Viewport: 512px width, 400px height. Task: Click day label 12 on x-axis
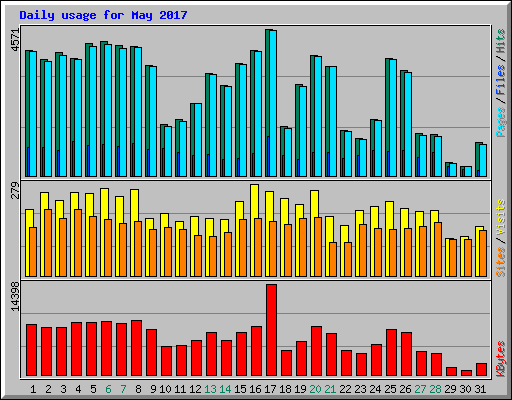pyautogui.click(x=195, y=389)
